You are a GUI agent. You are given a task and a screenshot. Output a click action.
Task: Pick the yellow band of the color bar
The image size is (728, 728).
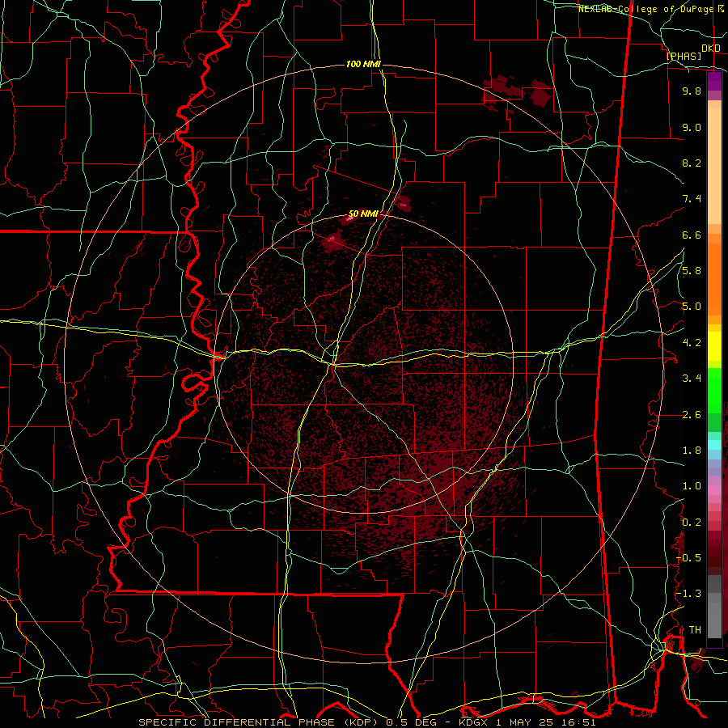[x=714, y=346]
